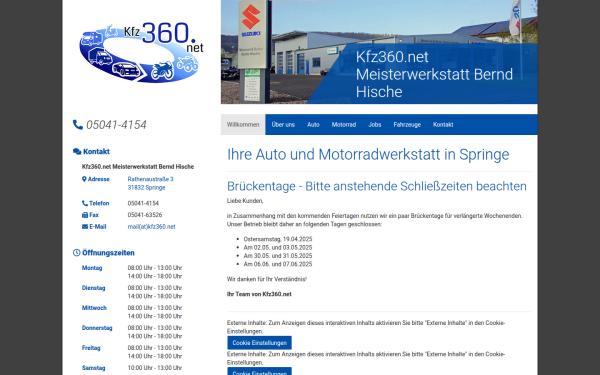600x375 pixels.
Task: Click the Dienstag opening hours label
Action: 93,288
